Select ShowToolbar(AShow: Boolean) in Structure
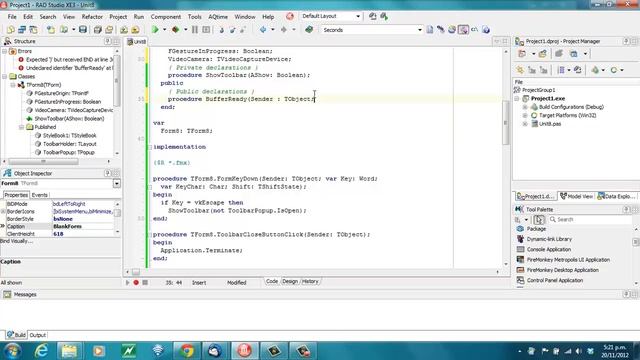Viewport: 640px width, 360px height. pyautogui.click(x=69, y=119)
